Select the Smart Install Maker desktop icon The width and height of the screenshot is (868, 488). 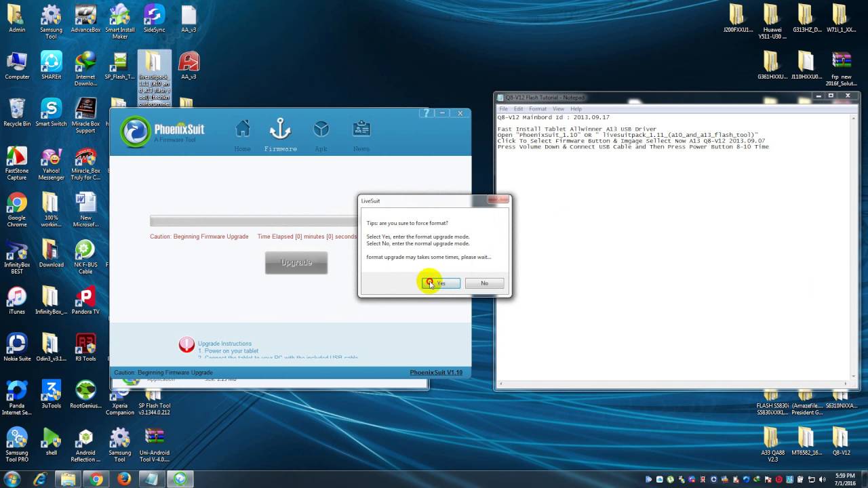tap(120, 22)
